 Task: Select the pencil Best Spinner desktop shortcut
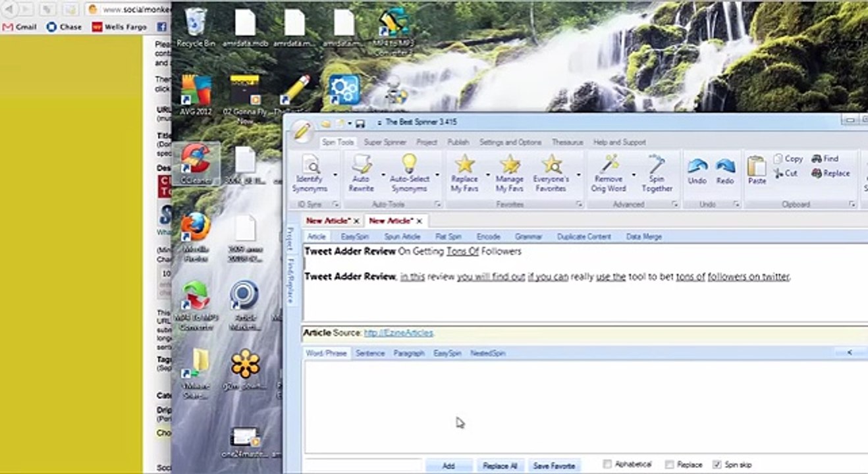pyautogui.click(x=294, y=91)
